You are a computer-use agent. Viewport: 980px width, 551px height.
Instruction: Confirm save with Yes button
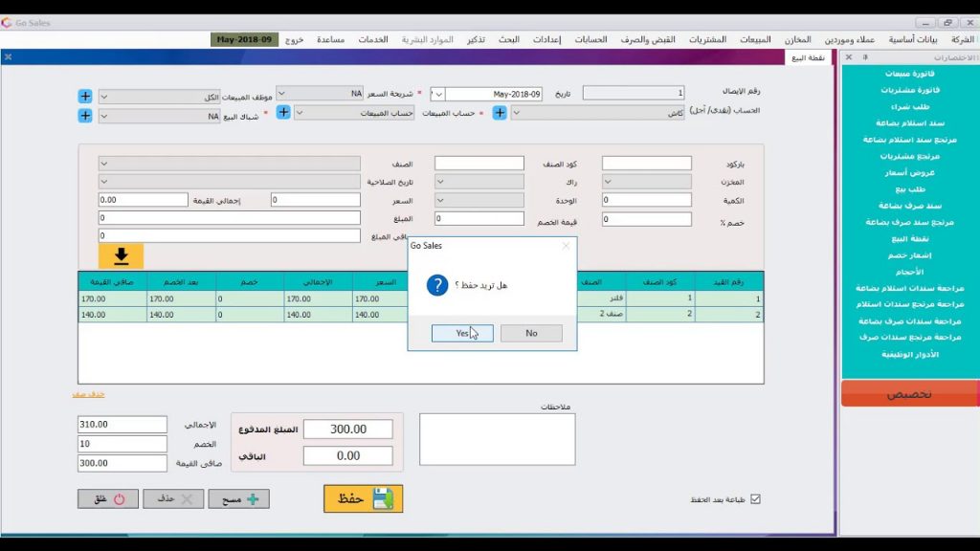pos(462,333)
